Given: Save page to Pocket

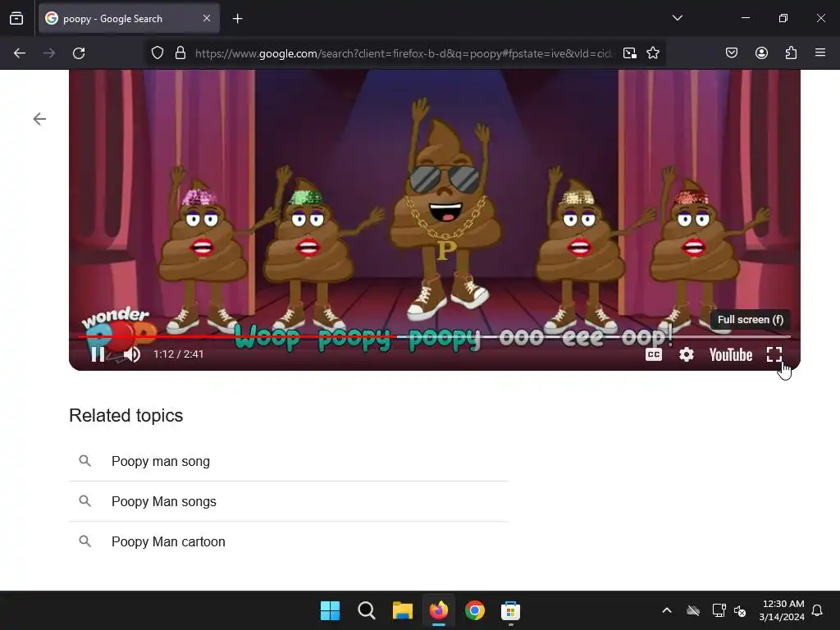Looking at the screenshot, I should [x=732, y=53].
